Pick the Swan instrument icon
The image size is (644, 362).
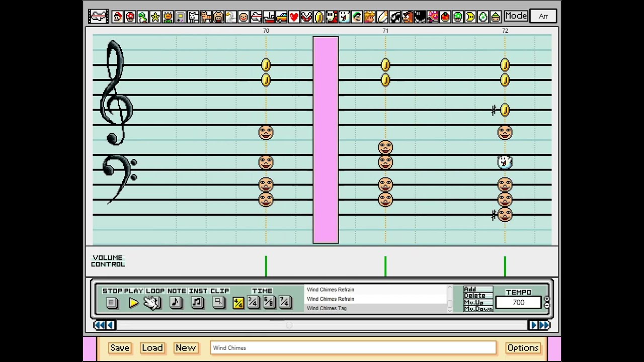click(x=231, y=17)
